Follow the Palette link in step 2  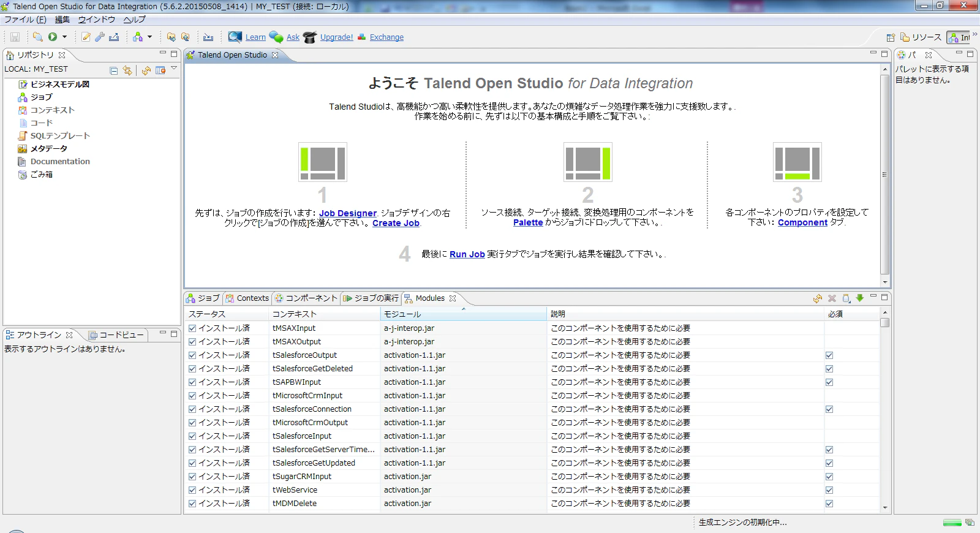pos(528,222)
